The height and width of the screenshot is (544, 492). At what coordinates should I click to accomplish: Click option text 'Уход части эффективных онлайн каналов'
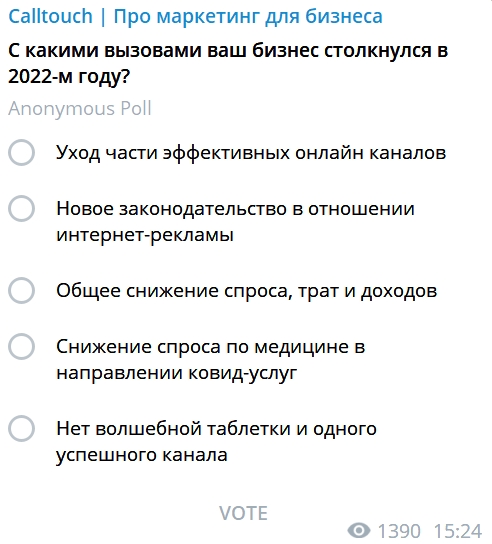coord(251,153)
